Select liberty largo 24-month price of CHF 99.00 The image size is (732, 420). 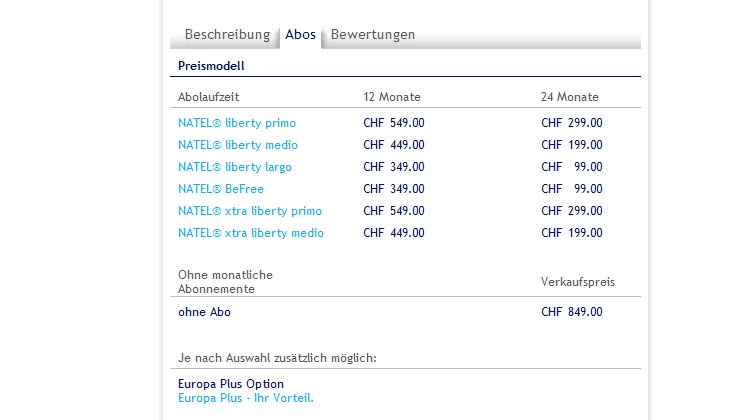point(571,167)
